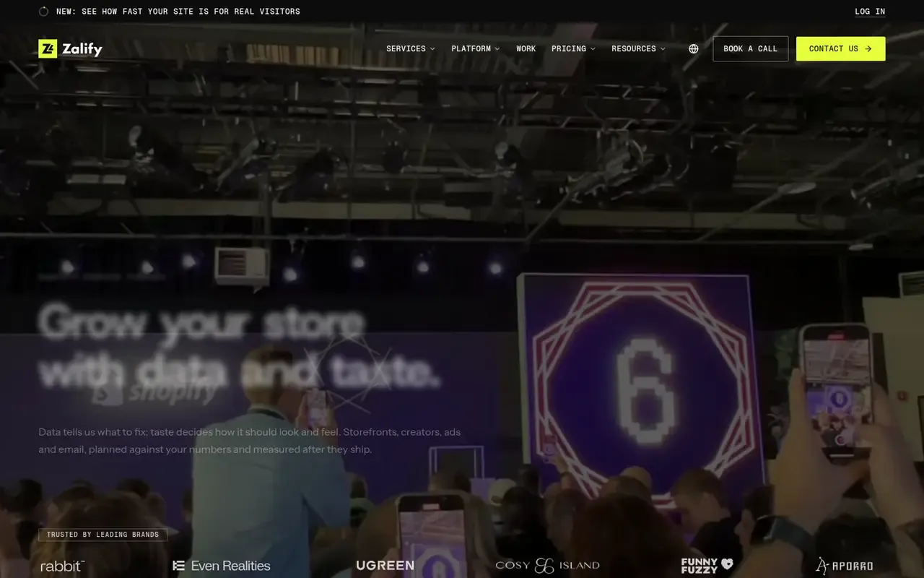Click the Funny Fuzzy brand logo
The width and height of the screenshot is (924, 578).
[707, 566]
